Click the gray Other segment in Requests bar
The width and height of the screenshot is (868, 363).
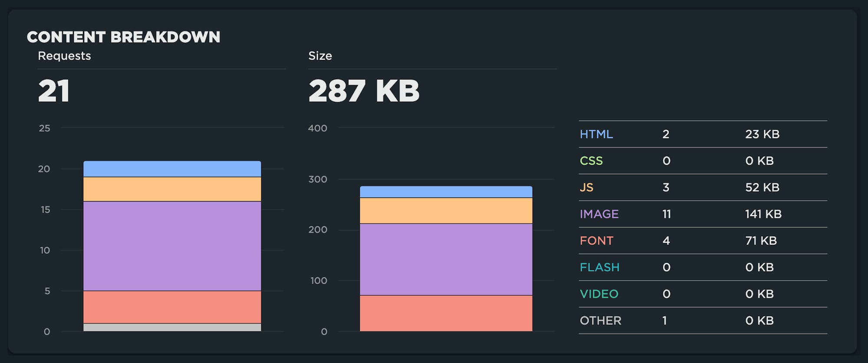click(172, 327)
